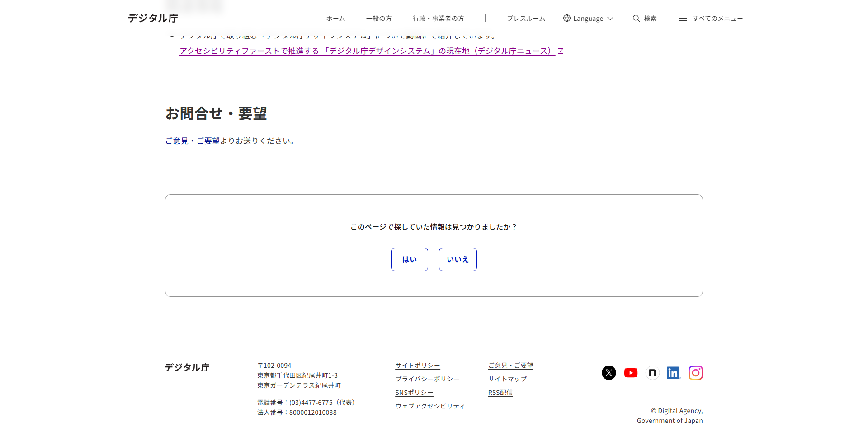The width and height of the screenshot is (868, 427).
Task: Click the お問合せ・要望 heading
Action: (216, 113)
